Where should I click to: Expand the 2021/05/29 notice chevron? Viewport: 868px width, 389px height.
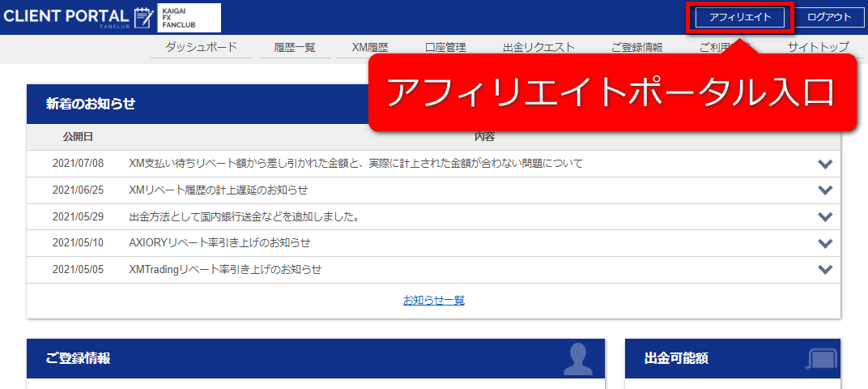pyautogui.click(x=825, y=216)
